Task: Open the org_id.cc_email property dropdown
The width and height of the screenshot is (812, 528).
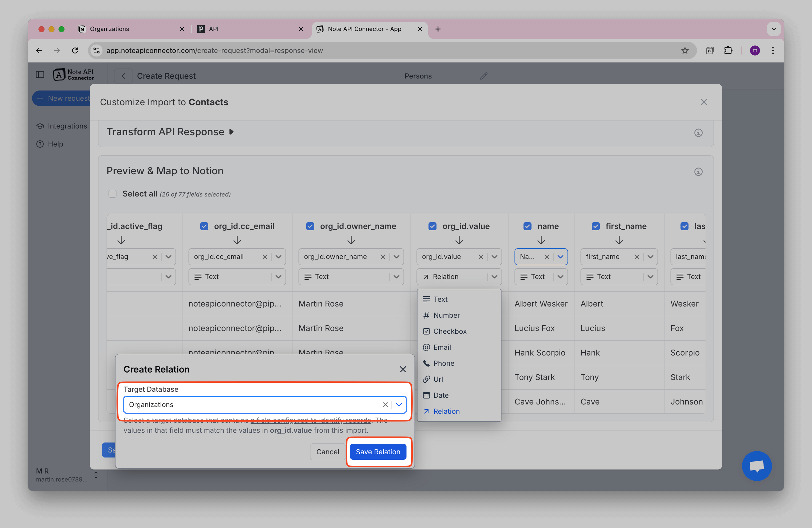Action: [x=278, y=257]
